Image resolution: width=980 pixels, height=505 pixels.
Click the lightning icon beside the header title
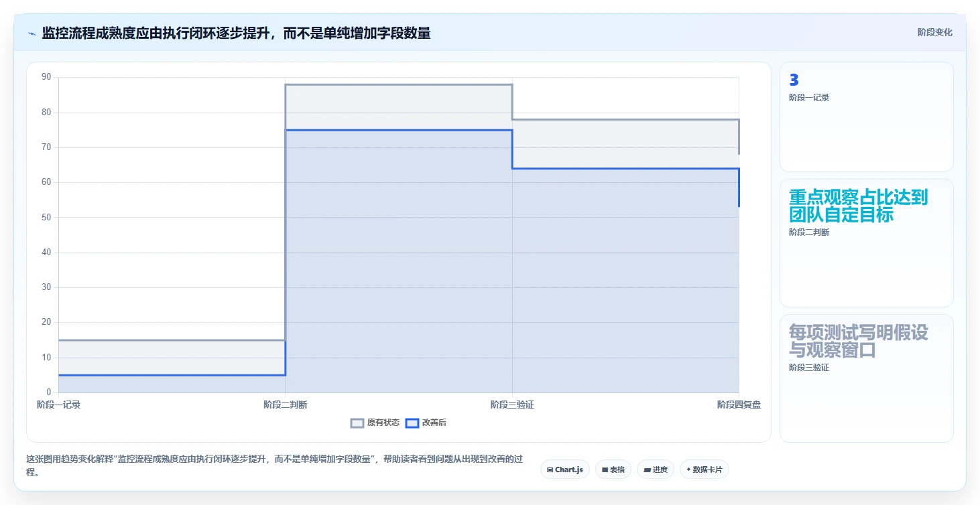click(x=32, y=33)
